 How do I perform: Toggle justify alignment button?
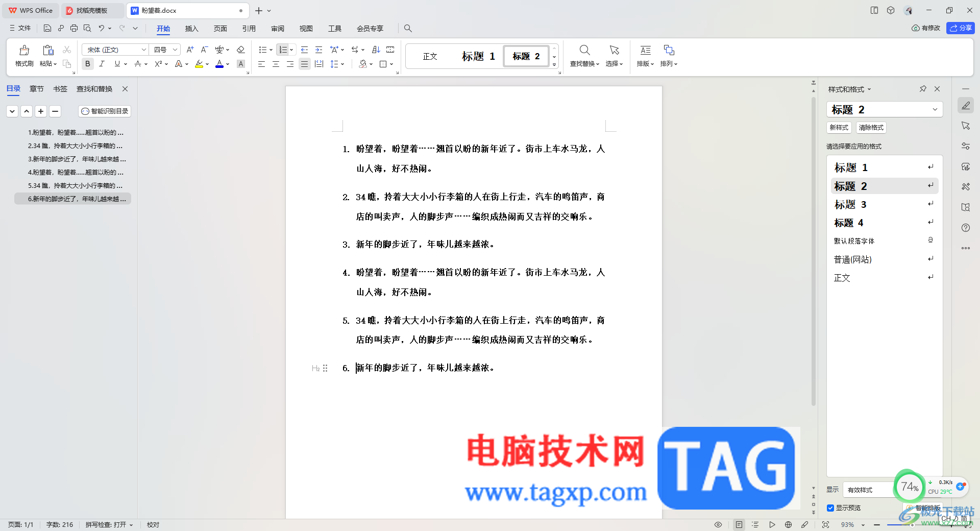pyautogui.click(x=304, y=64)
